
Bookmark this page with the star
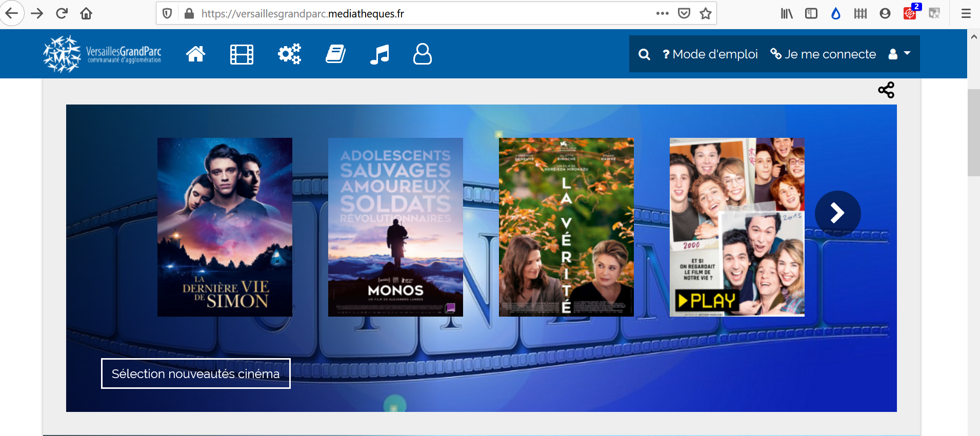(x=706, y=13)
